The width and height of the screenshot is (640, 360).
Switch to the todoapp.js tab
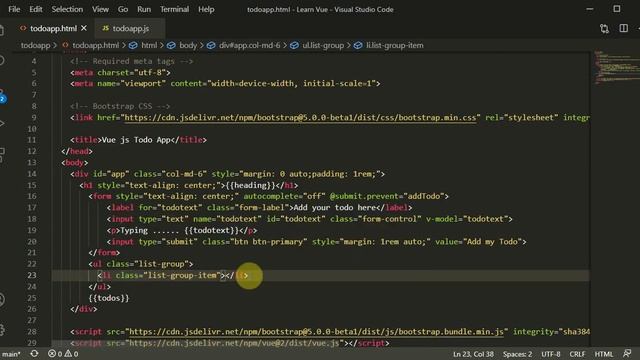click(130, 29)
